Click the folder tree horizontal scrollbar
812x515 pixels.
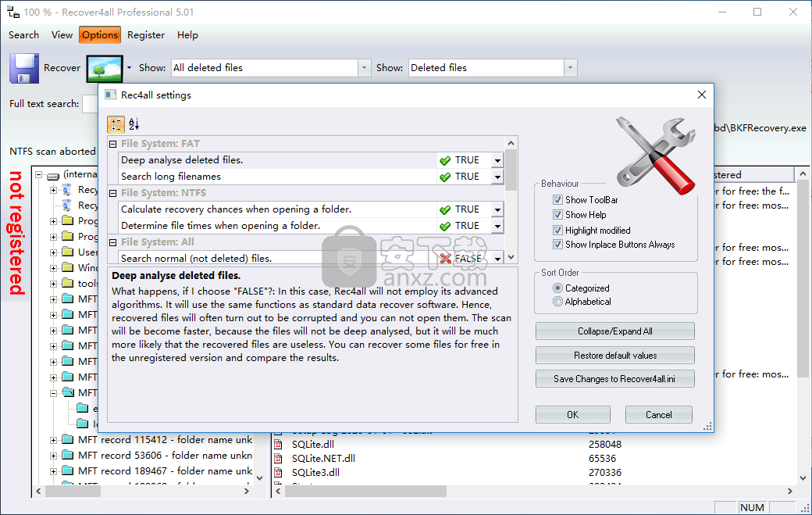point(142,491)
